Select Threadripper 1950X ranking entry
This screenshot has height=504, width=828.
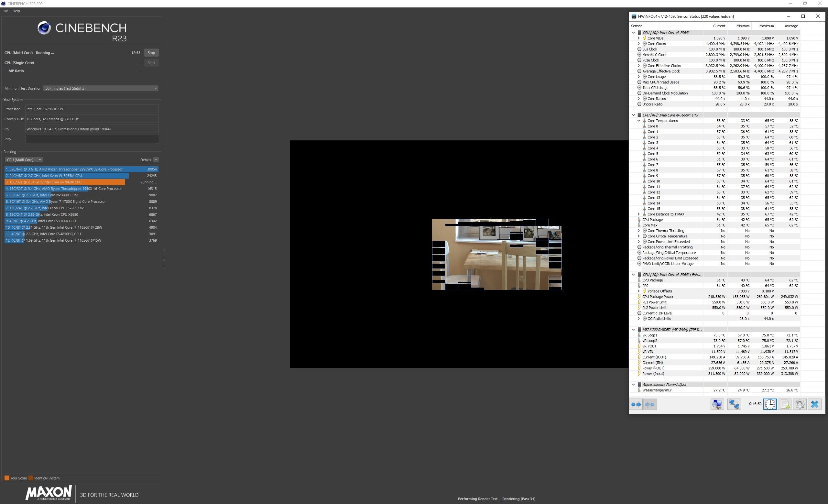pyautogui.click(x=81, y=189)
